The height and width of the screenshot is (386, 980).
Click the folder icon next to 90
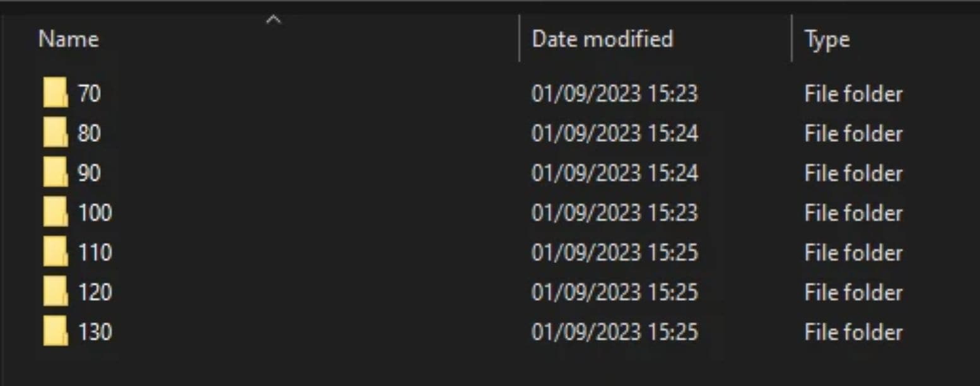(x=55, y=173)
